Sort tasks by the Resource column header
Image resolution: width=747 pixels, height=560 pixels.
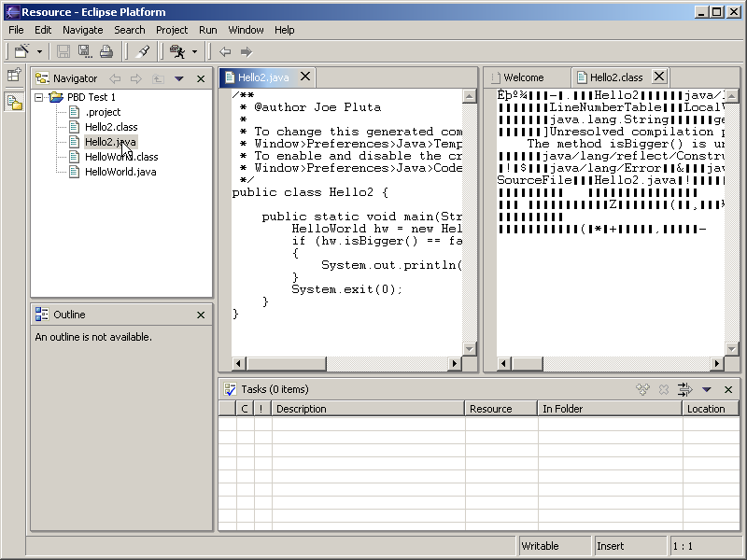pyautogui.click(x=501, y=409)
